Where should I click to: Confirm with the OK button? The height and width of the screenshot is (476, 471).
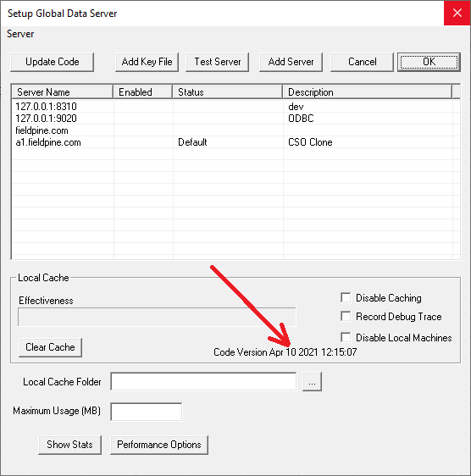click(429, 62)
